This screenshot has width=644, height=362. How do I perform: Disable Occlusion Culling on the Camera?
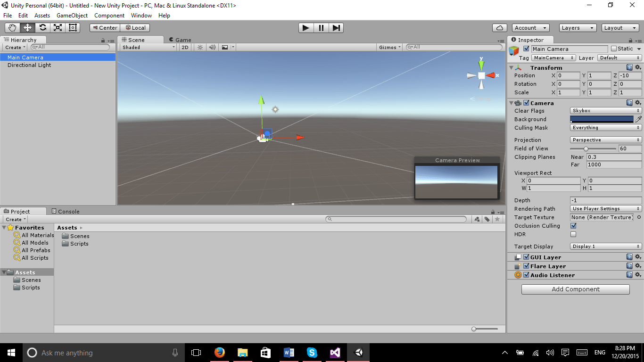tap(573, 226)
